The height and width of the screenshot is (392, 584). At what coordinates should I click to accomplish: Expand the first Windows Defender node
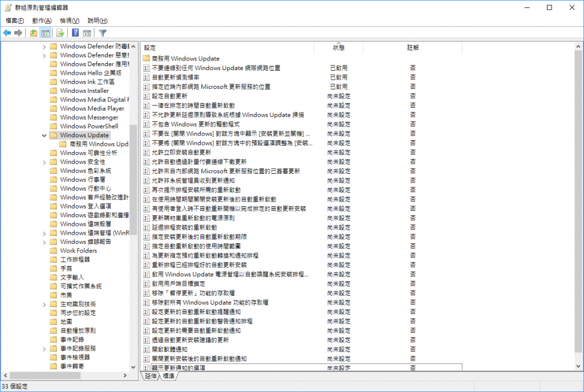[44, 47]
